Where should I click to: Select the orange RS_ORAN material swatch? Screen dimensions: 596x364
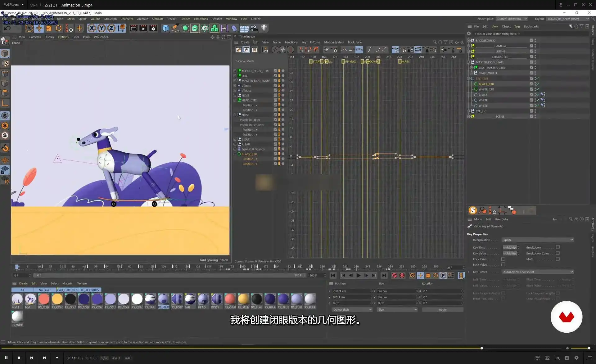(230, 299)
